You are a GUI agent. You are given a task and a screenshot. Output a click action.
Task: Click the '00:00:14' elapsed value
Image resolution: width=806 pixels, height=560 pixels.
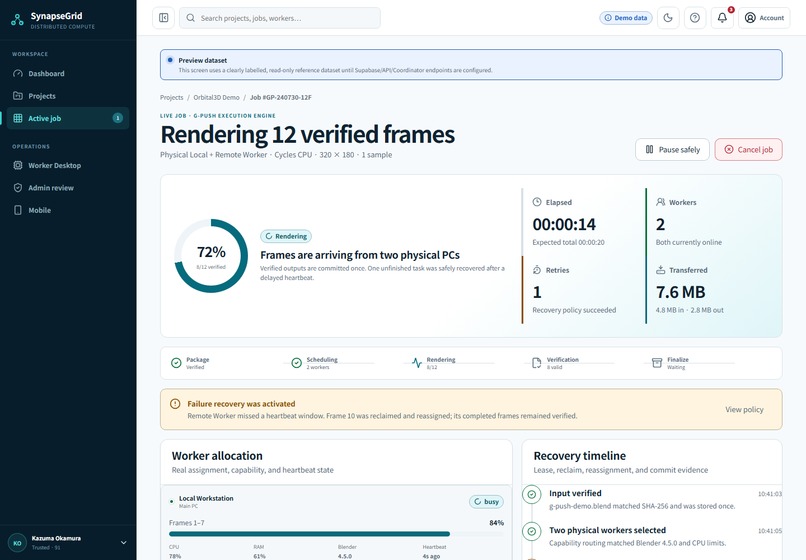pyautogui.click(x=564, y=224)
